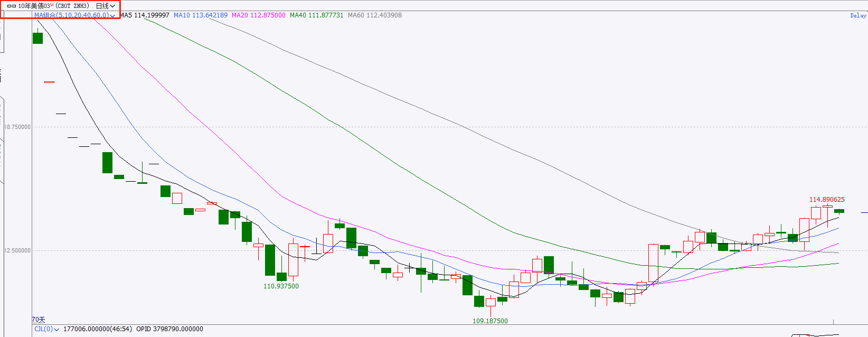Click the 110.937500 low price marker
The width and height of the screenshot is (868, 337).
pyautogui.click(x=281, y=286)
